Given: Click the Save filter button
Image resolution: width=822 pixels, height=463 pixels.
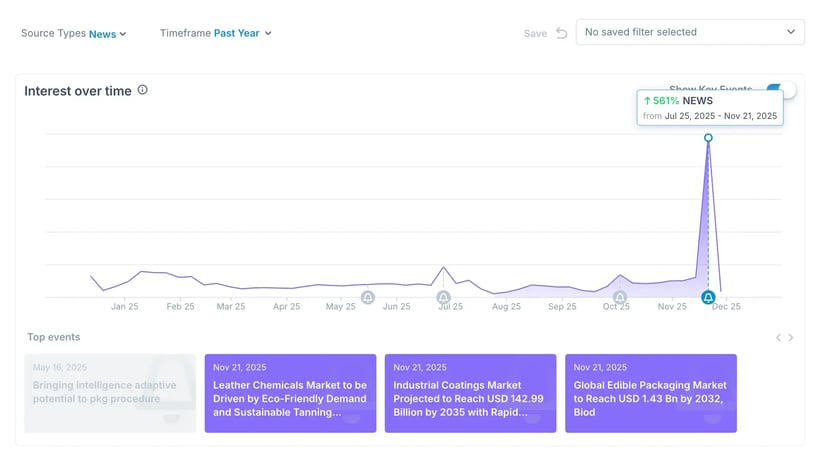Looking at the screenshot, I should [535, 34].
